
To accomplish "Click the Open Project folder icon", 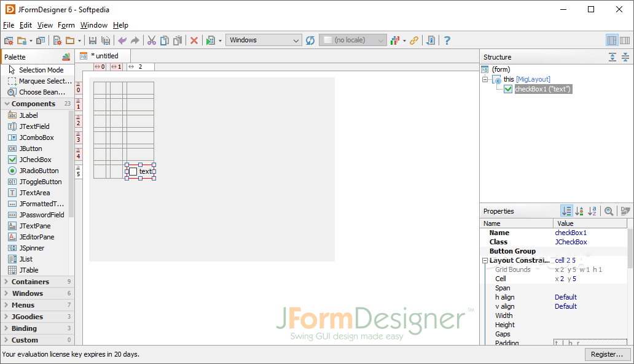I will 22,41.
